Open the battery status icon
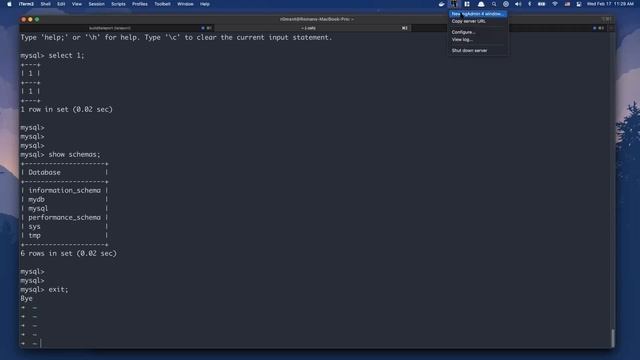The height and width of the screenshot is (360, 640). [542, 4]
